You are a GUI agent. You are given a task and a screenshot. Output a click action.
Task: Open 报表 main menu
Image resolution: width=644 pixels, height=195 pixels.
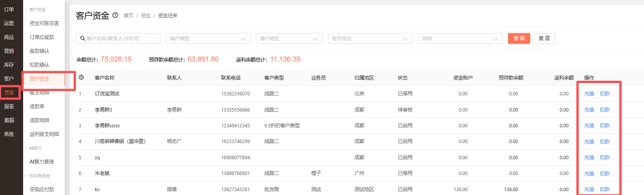pyautogui.click(x=9, y=107)
